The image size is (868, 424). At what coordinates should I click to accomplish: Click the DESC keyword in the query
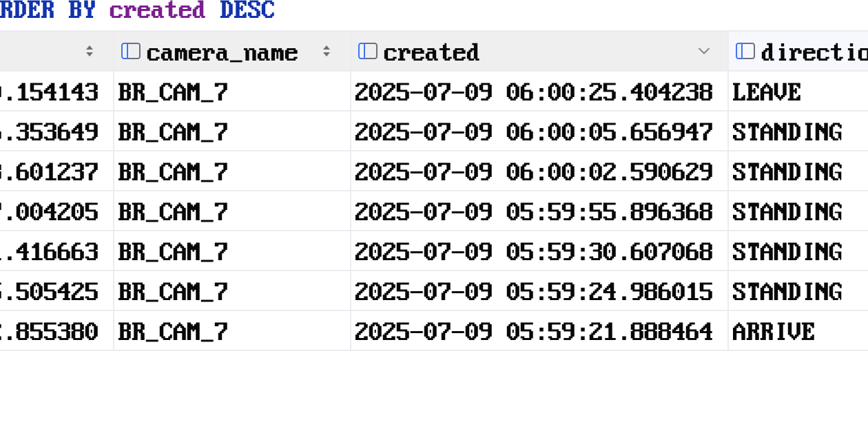247,10
